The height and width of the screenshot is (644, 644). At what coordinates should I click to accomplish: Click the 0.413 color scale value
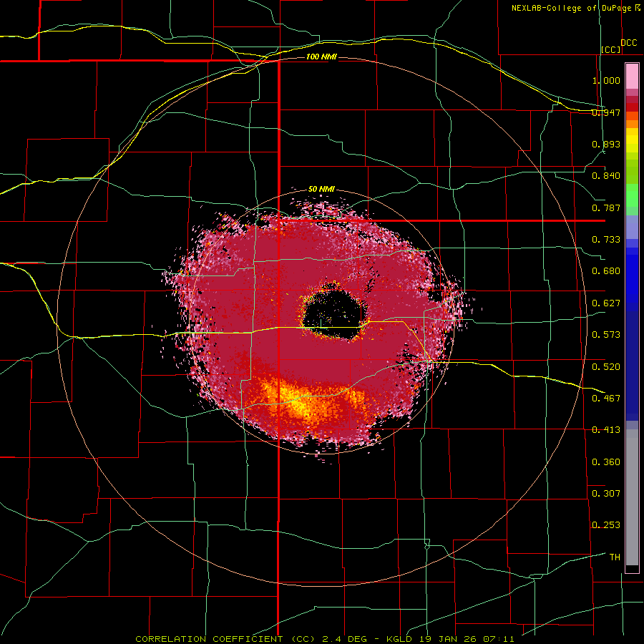click(606, 430)
